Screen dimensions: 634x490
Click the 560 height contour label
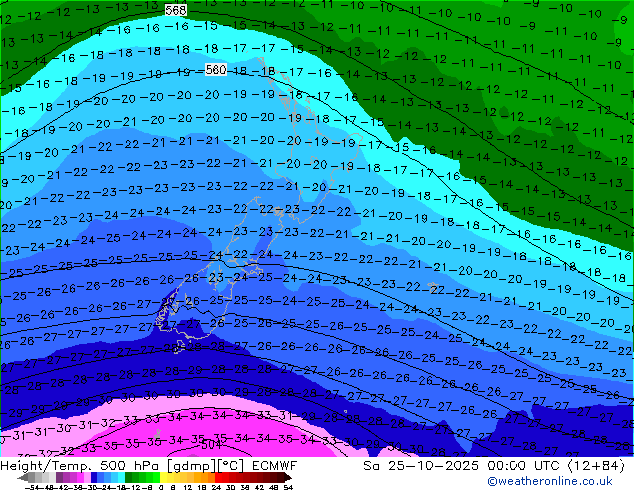click(x=216, y=70)
